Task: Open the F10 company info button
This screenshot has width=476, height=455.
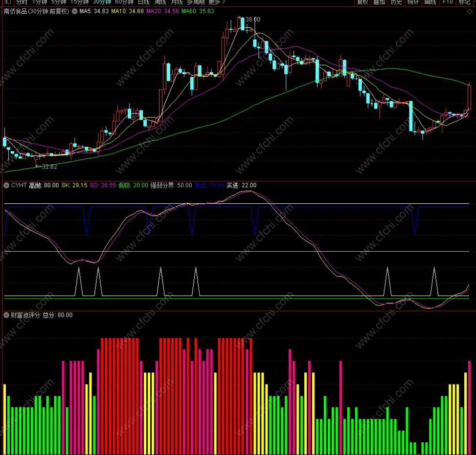Action: click(x=448, y=2)
